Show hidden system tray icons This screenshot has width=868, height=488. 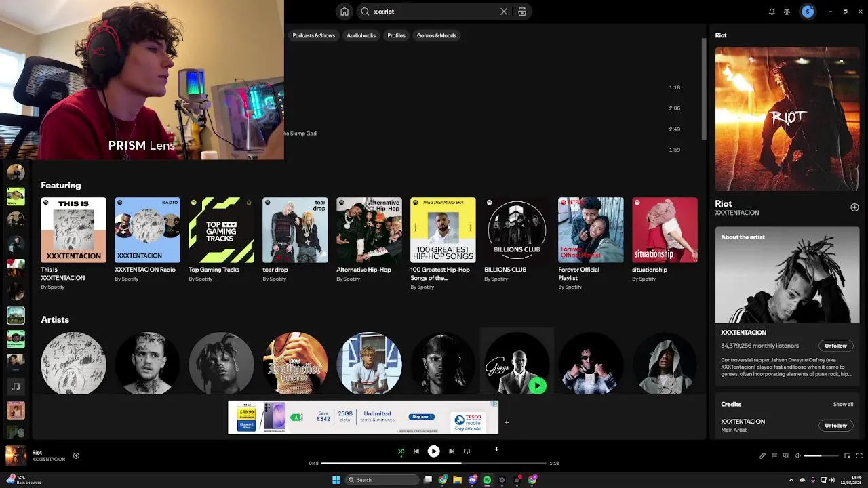(x=793, y=480)
